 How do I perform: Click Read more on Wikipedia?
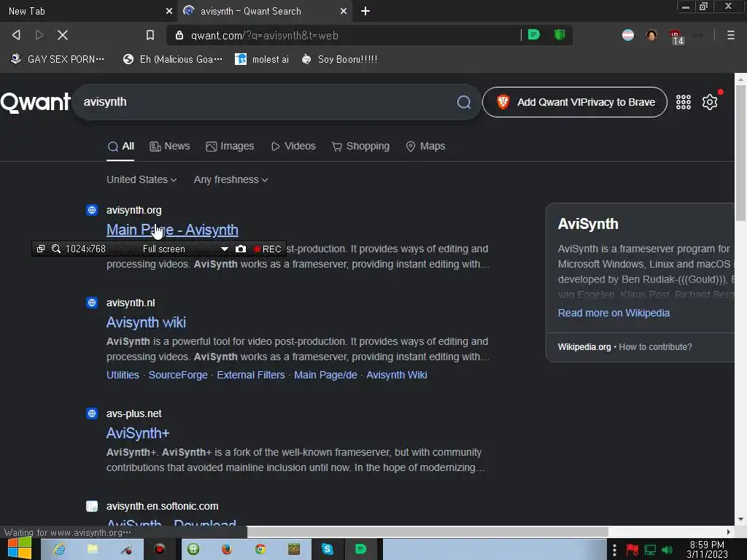(x=614, y=313)
